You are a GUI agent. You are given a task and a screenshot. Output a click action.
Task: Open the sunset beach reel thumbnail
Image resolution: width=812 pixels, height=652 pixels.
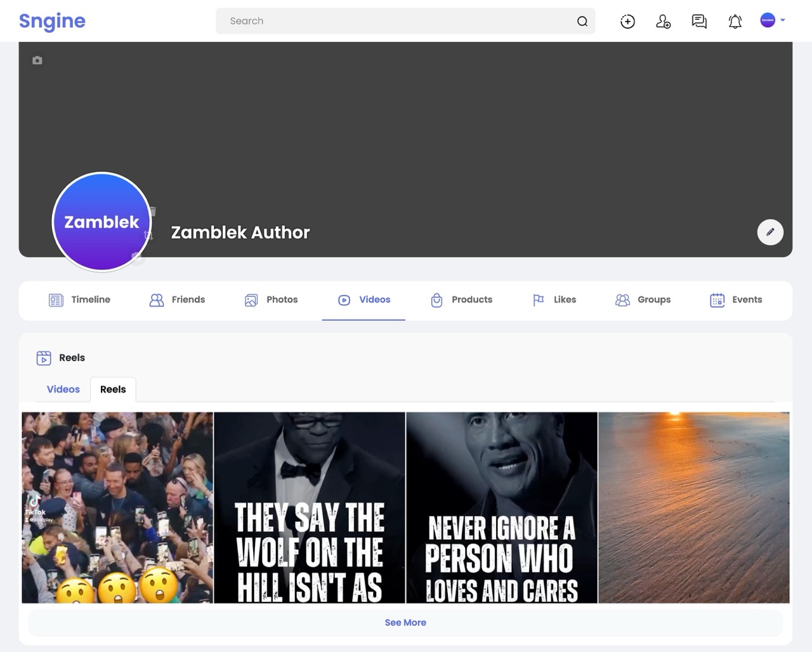click(693, 507)
